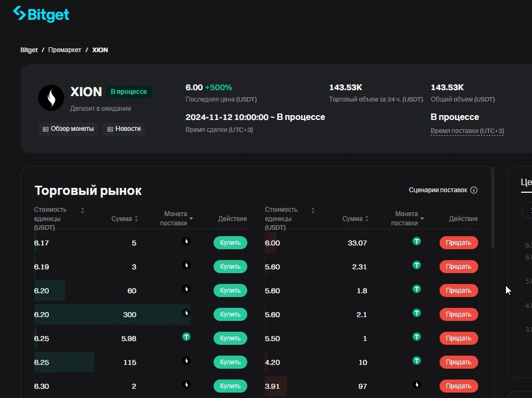This screenshot has height=398, width=532.
Task: Click 143.53K above Общий объем
Action: 447,87
